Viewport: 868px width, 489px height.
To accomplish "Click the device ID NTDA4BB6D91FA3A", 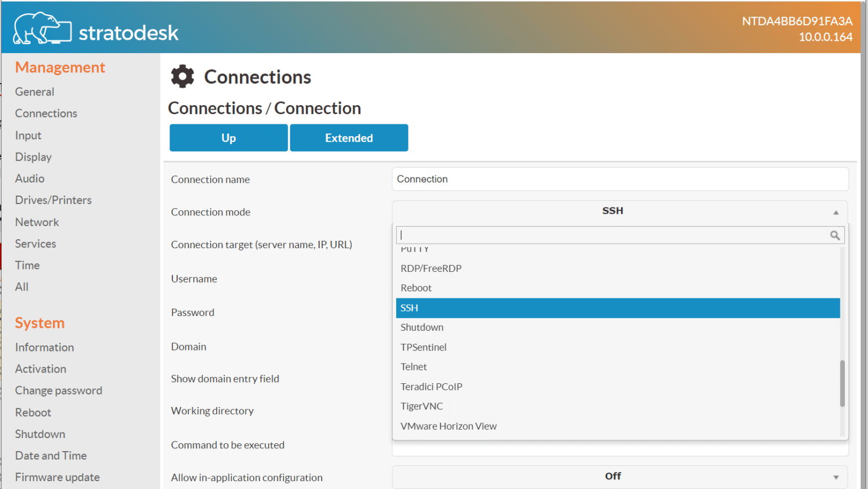I will pyautogui.click(x=797, y=21).
